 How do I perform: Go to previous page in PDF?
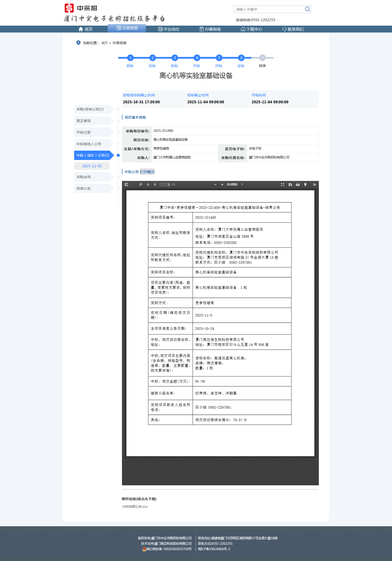(x=148, y=185)
